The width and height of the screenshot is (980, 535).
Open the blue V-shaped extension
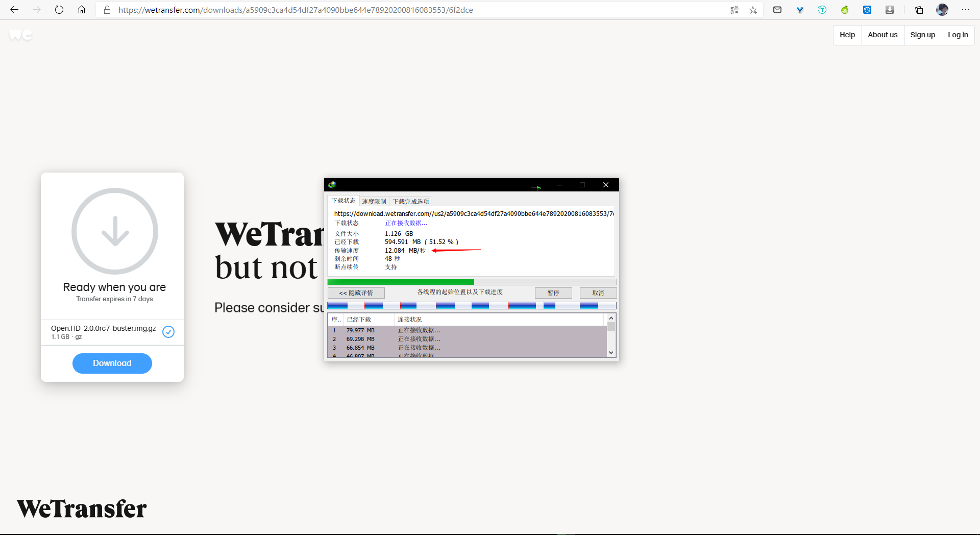click(x=800, y=10)
